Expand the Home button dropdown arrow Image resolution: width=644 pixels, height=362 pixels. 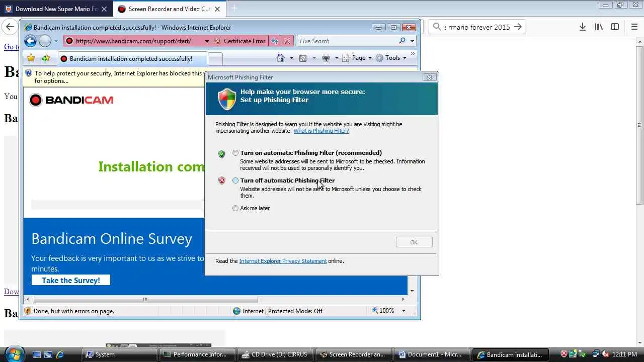pos(291,58)
